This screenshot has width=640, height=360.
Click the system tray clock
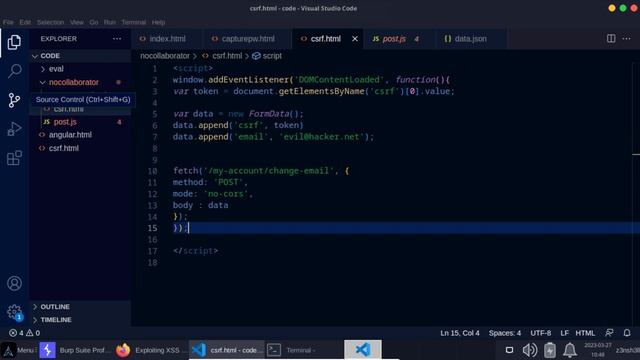coord(598,350)
